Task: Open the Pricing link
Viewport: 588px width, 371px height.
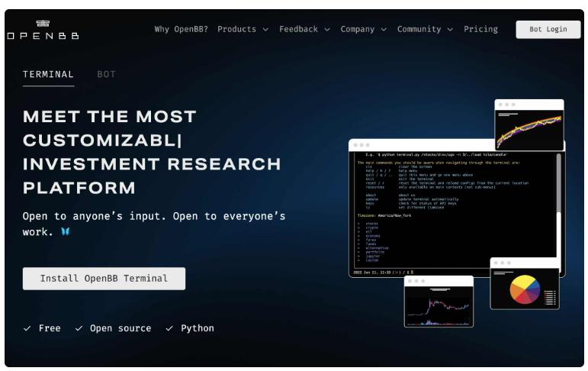Action: (x=480, y=29)
